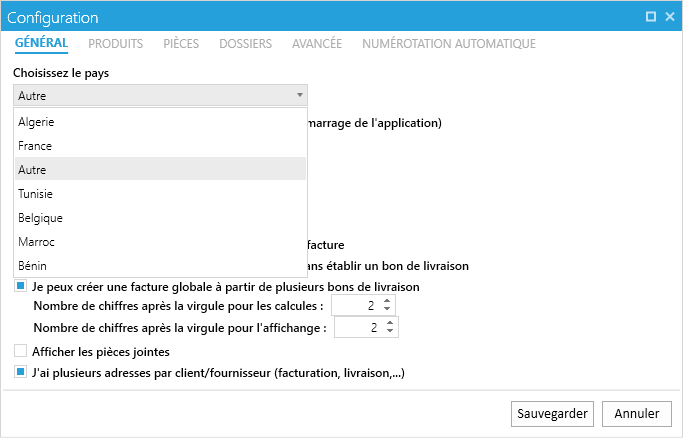Open the AVANCÉE tab
This screenshot has height=438, width=683.
pos(317,44)
